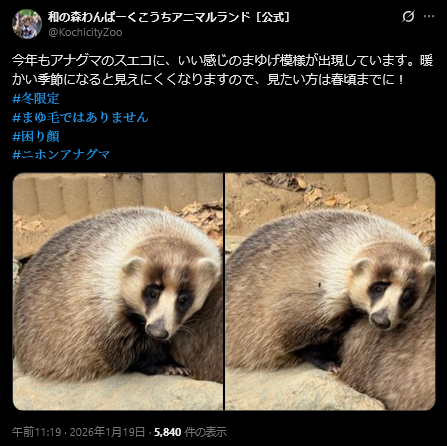Click the 5,840 件の表示 view count
Screen dimensions: 447x446
coord(190,432)
